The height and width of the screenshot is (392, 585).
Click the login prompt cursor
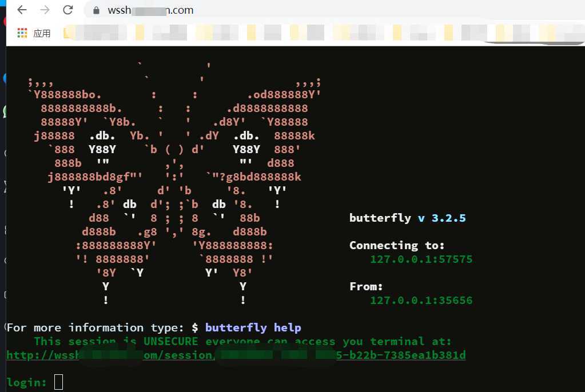coord(58,382)
